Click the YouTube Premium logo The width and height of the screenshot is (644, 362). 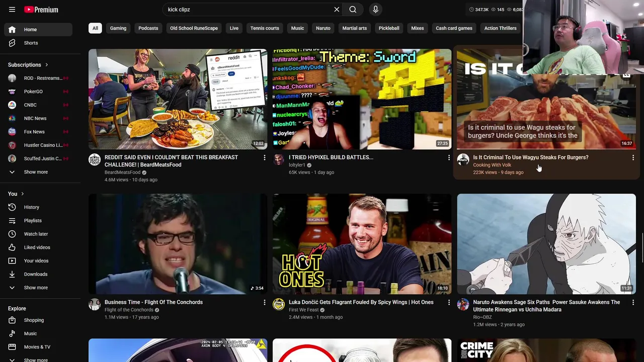(41, 10)
